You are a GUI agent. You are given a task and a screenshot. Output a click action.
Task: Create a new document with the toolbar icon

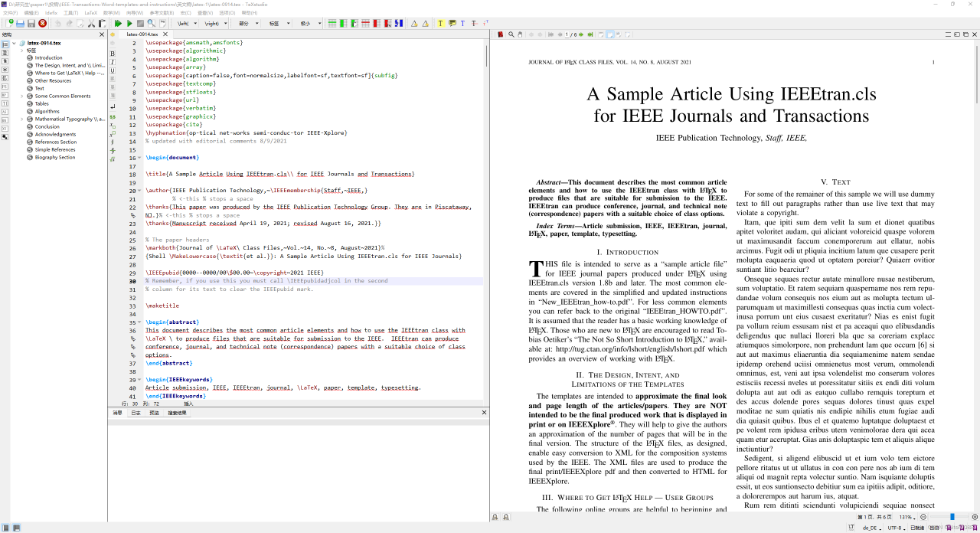pyautogui.click(x=10, y=24)
